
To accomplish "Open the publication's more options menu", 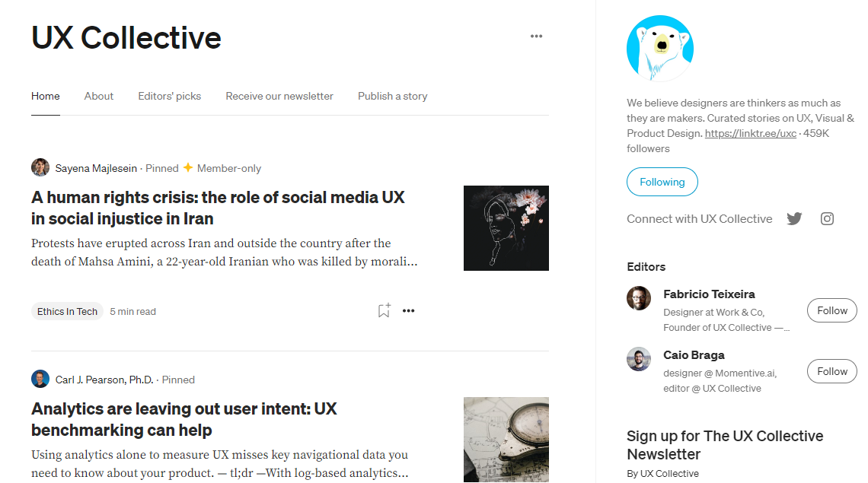I will pos(536,36).
